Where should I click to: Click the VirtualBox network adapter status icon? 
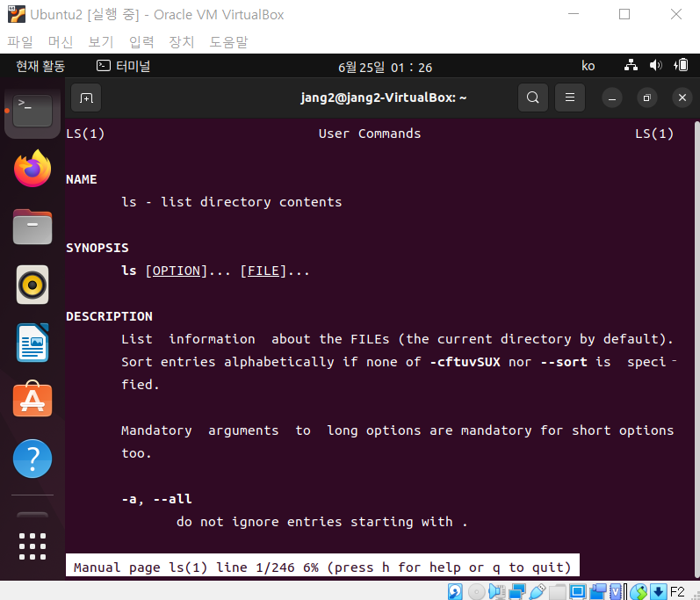(517, 592)
